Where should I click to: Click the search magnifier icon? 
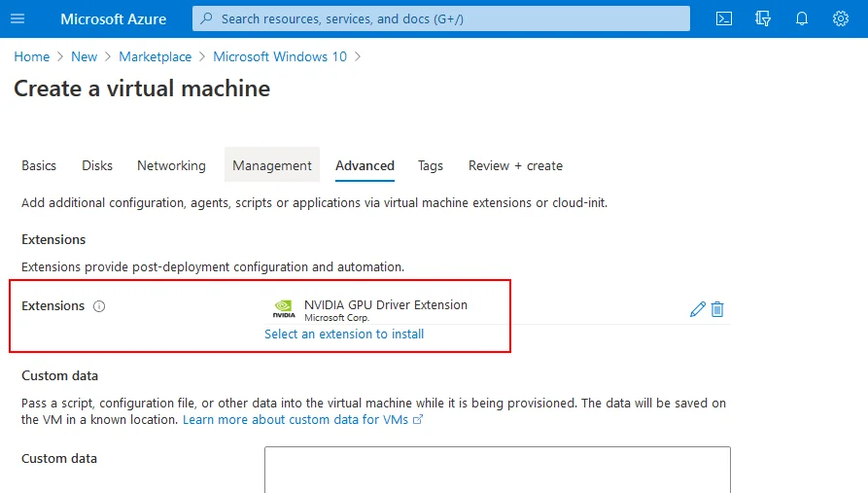pyautogui.click(x=206, y=18)
